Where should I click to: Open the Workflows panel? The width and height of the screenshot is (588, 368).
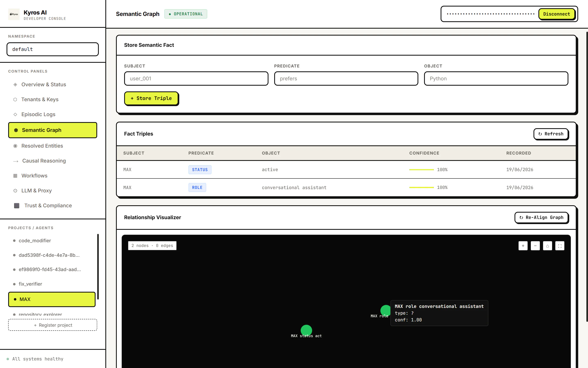53,175
